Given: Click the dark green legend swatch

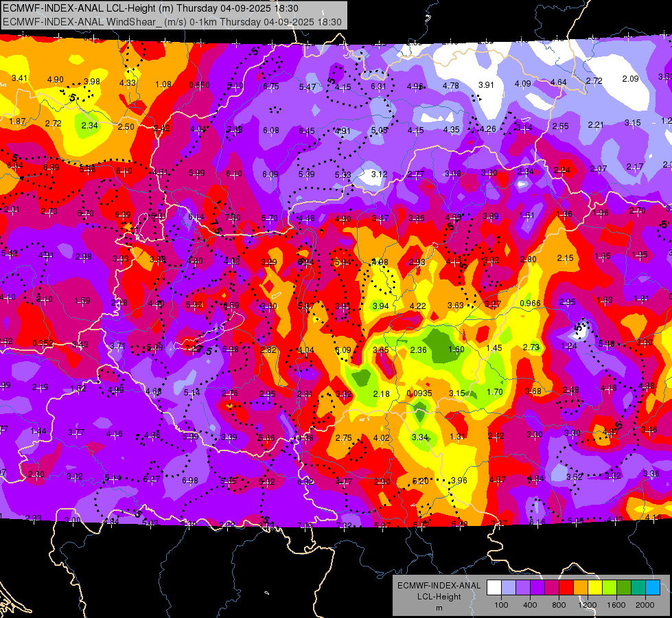Looking at the screenshot, I should pyautogui.click(x=624, y=588).
